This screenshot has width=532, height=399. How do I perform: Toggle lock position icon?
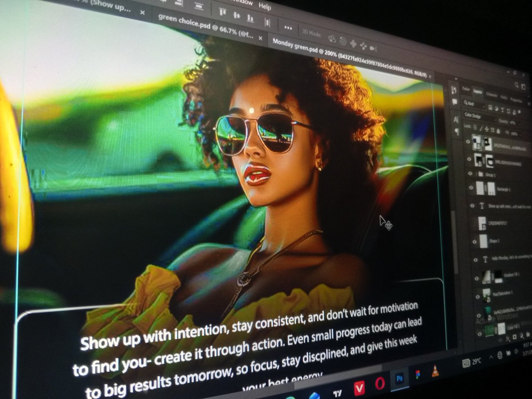point(486,129)
